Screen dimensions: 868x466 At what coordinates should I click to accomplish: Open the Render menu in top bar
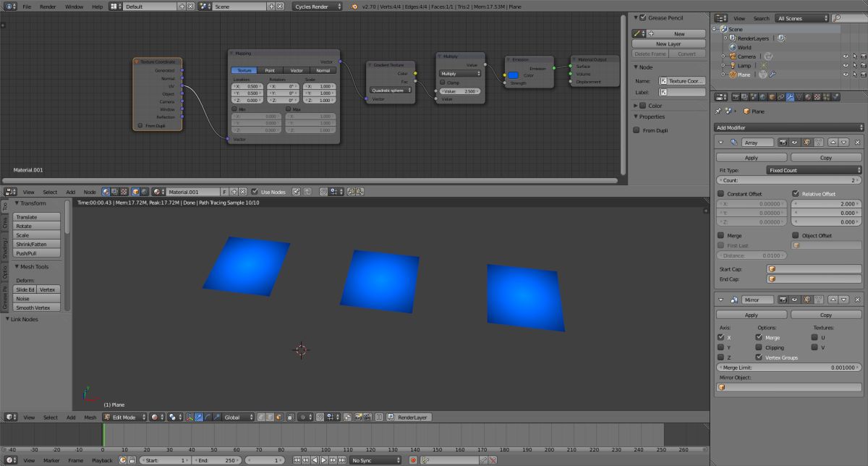point(48,6)
